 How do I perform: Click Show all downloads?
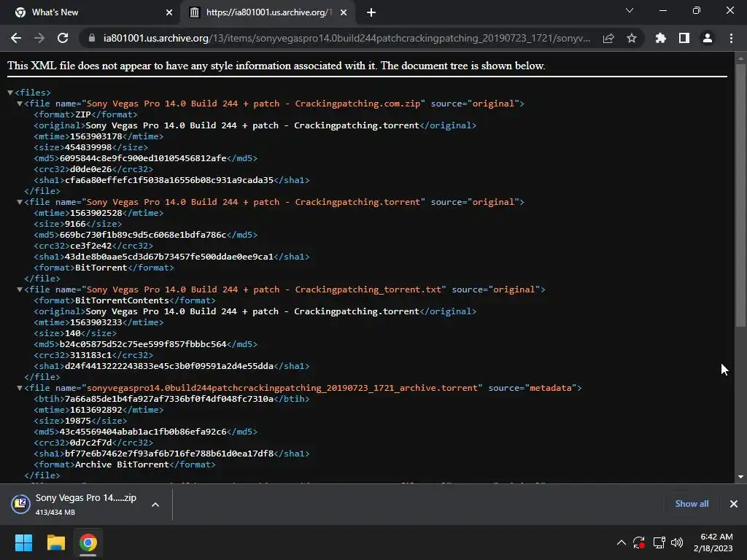coord(692,504)
